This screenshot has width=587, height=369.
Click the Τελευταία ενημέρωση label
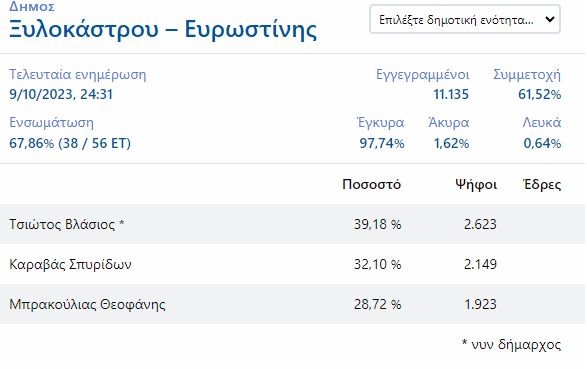point(77,74)
